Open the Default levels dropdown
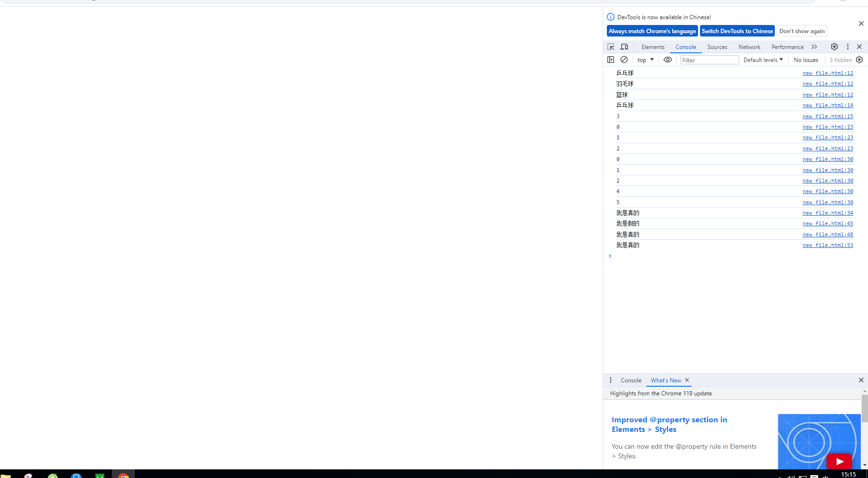The image size is (868, 478). click(x=763, y=60)
